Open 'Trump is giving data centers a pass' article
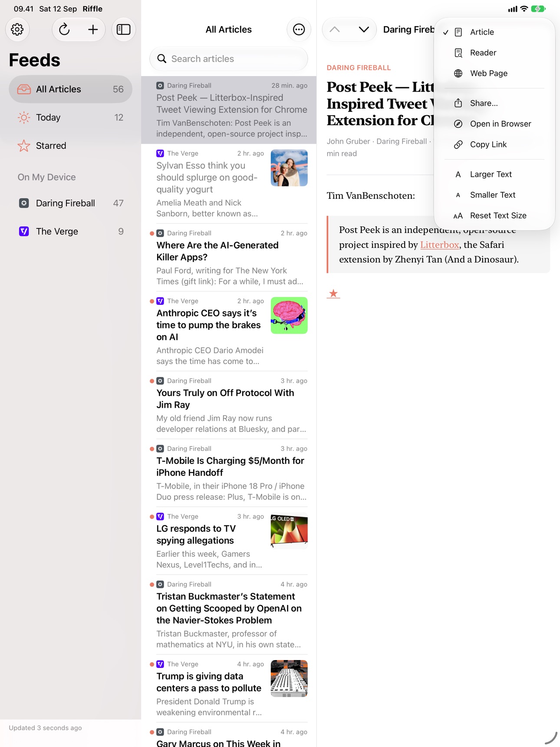This screenshot has width=560, height=747. pos(229,689)
